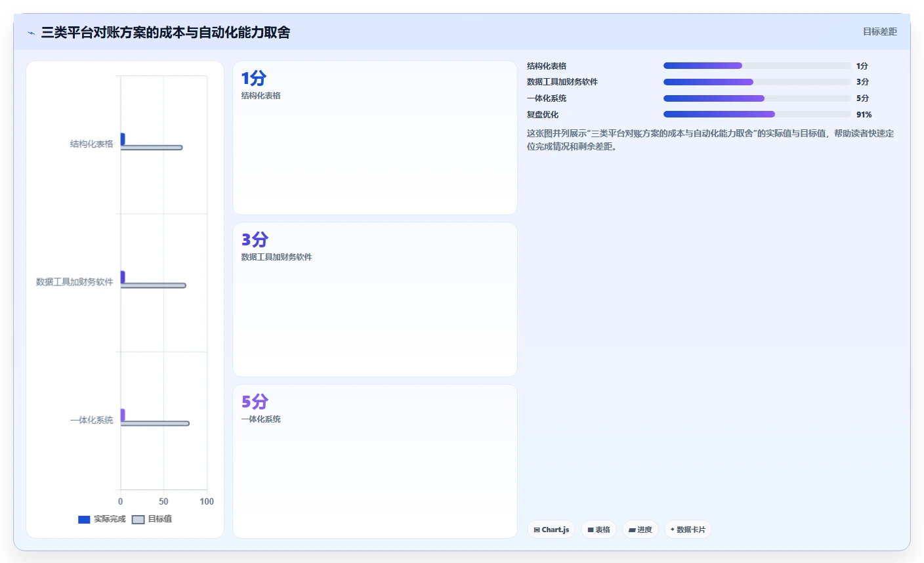
Task: Click the Chart.js tag chip
Action: [x=551, y=530]
